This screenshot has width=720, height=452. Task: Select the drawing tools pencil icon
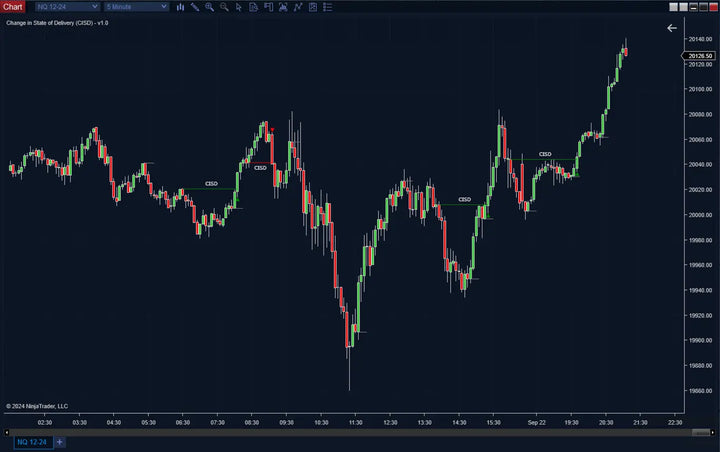click(x=194, y=6)
